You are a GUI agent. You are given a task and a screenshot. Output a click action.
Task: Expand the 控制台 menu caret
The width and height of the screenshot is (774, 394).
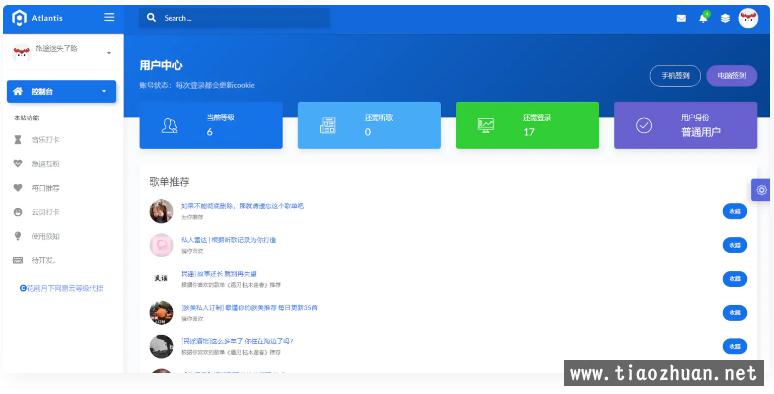(x=104, y=92)
